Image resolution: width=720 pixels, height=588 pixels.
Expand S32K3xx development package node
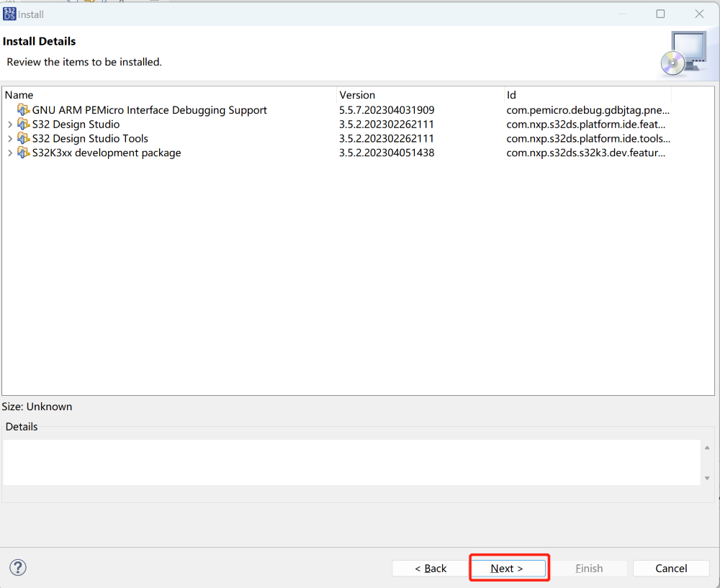(10, 153)
